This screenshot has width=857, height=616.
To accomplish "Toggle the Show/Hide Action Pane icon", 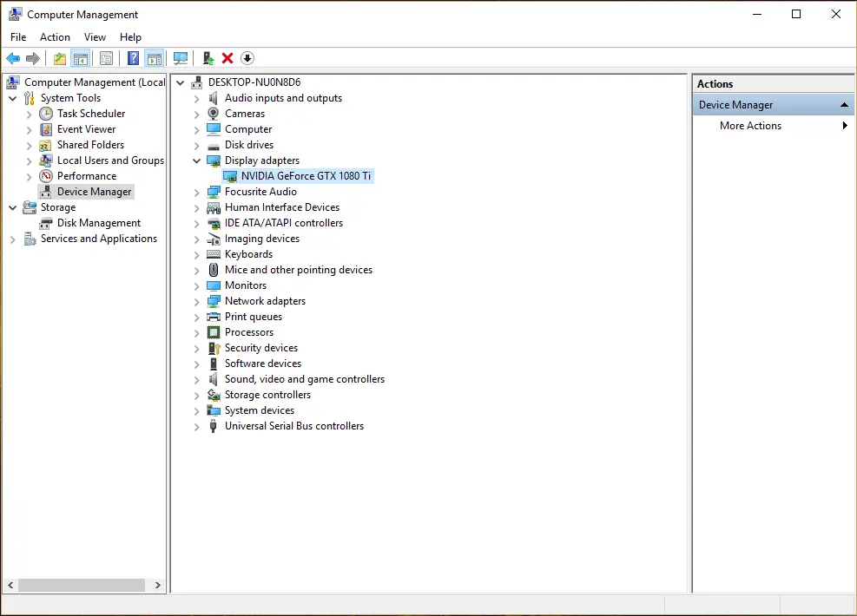I will pyautogui.click(x=155, y=58).
